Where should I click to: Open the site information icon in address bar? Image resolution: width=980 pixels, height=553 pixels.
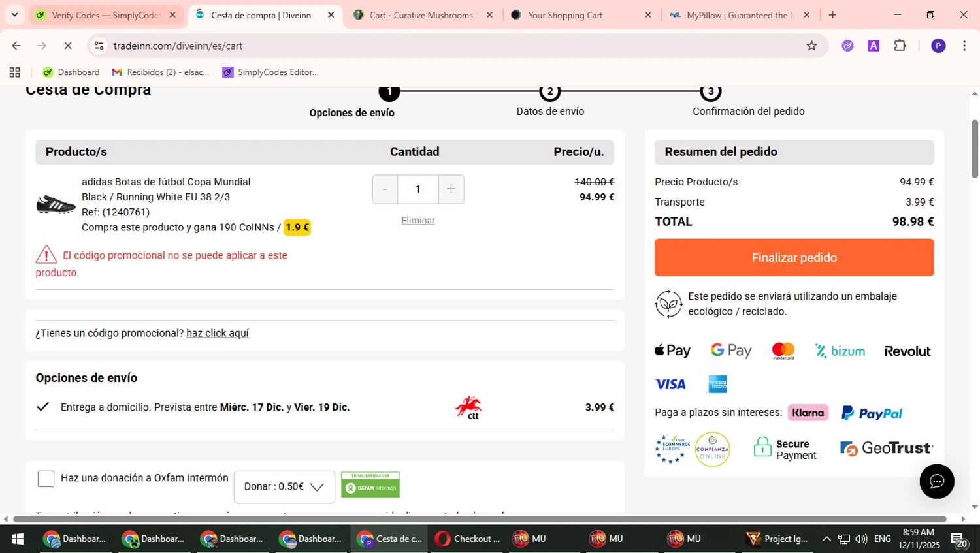(99, 46)
